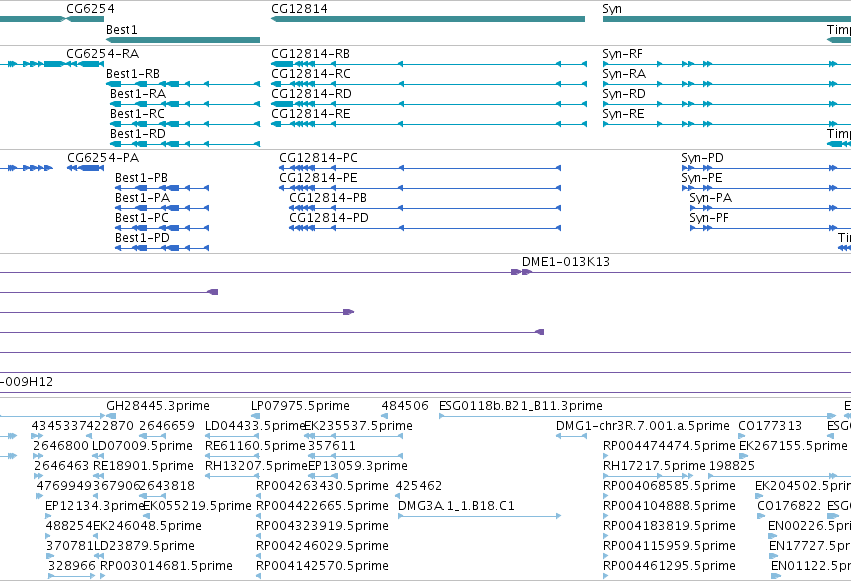Viewport: 851px width, 581px height.
Task: Select the LD07009.5prime feature
Action: [142, 446]
